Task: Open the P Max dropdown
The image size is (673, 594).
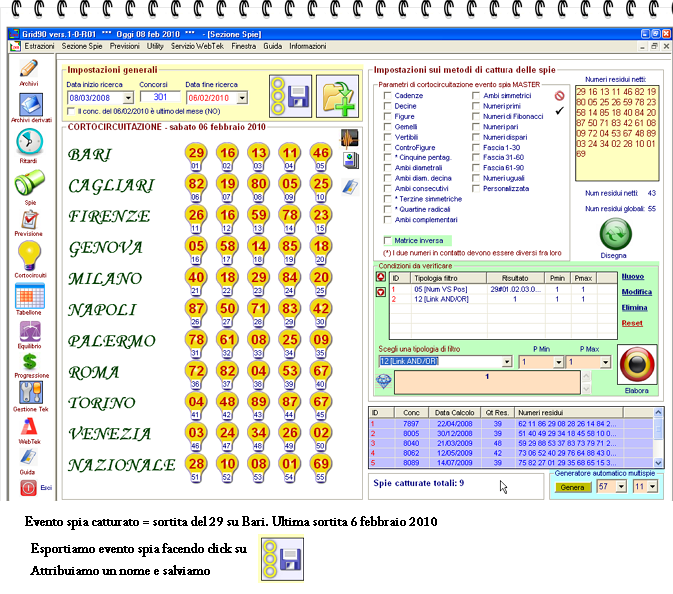Action: pyautogui.click(x=605, y=363)
